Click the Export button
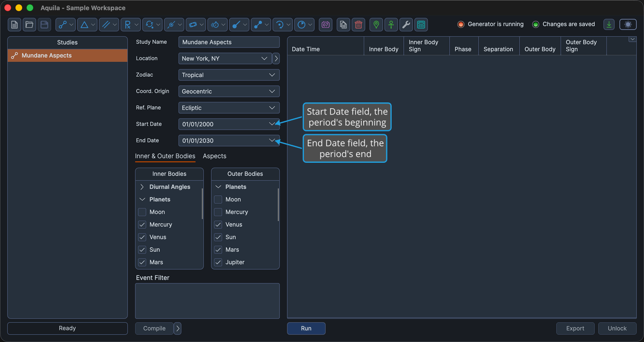Image resolution: width=644 pixels, height=342 pixels. pyautogui.click(x=575, y=328)
